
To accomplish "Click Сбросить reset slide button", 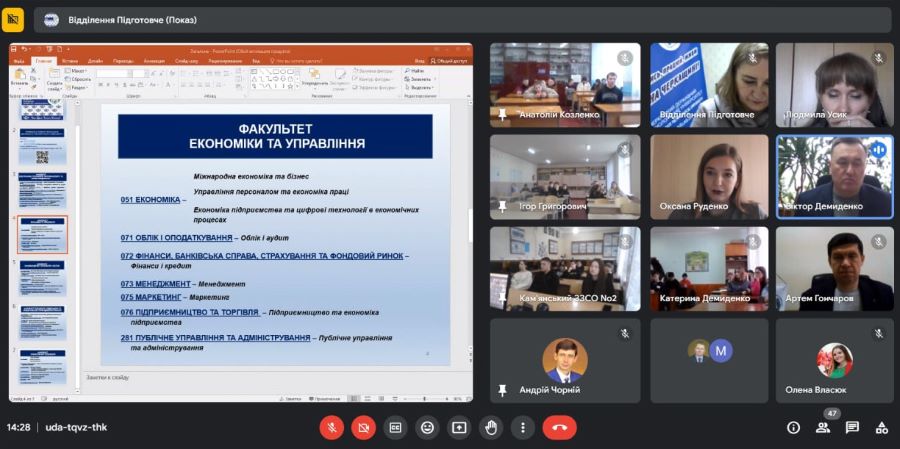I will pyautogui.click(x=78, y=79).
